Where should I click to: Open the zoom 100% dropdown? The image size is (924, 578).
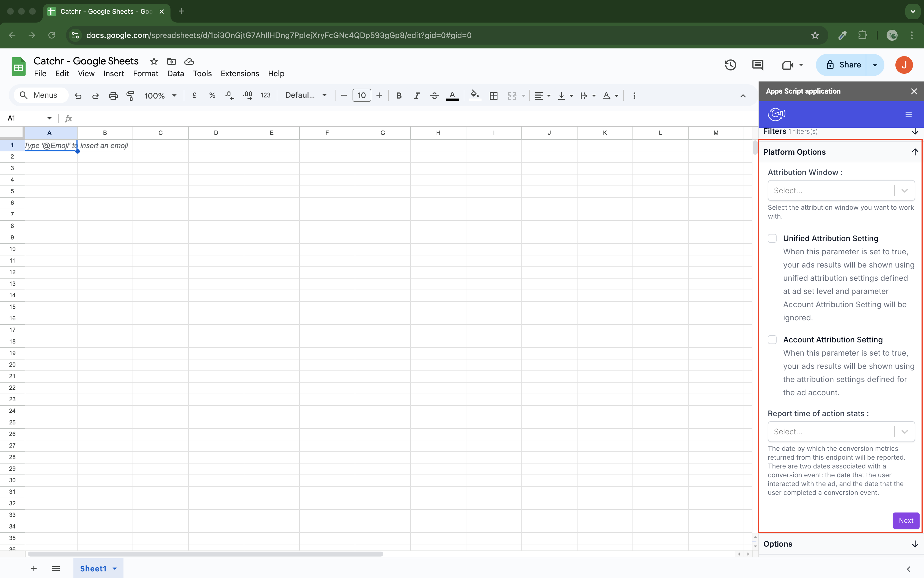pyautogui.click(x=160, y=96)
